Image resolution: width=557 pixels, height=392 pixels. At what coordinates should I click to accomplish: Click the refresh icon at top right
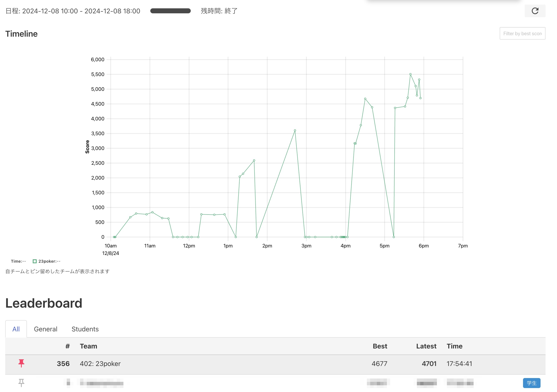(x=535, y=11)
